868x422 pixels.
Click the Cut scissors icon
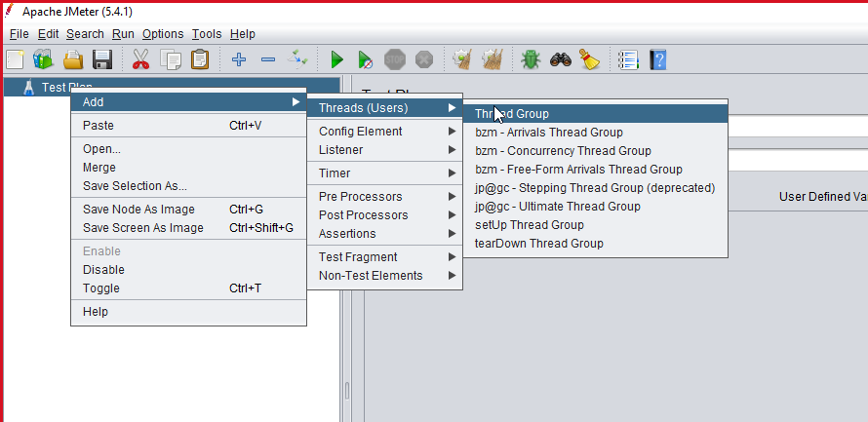[x=140, y=59]
